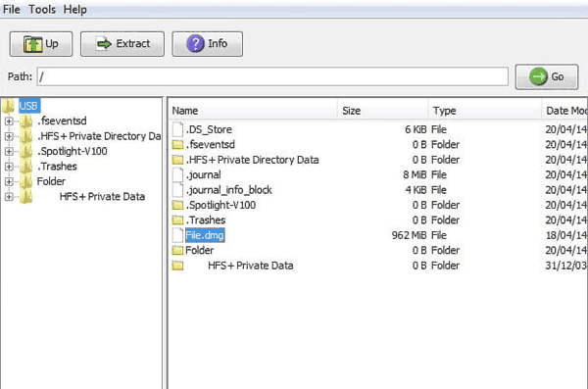This screenshot has width=588, height=389.
Task: Click the File.dmg file icon
Action: [x=177, y=235]
